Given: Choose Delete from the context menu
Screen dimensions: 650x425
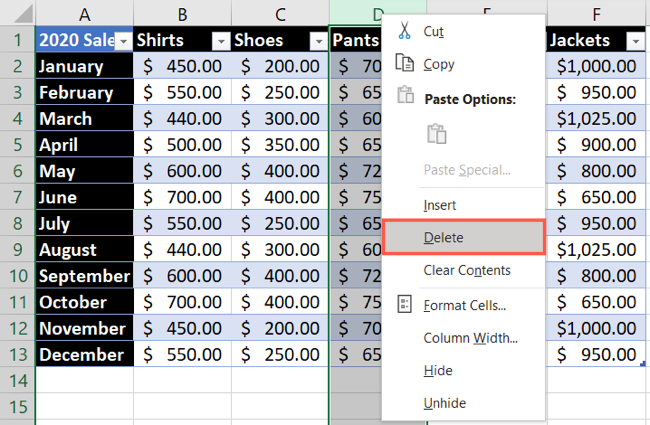Looking at the screenshot, I should pyautogui.click(x=443, y=238).
